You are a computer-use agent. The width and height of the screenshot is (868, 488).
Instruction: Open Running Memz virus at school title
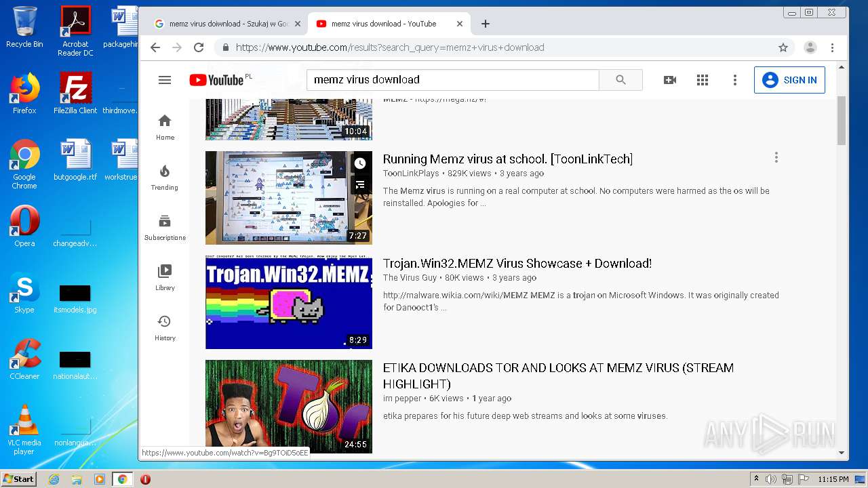[508, 159]
